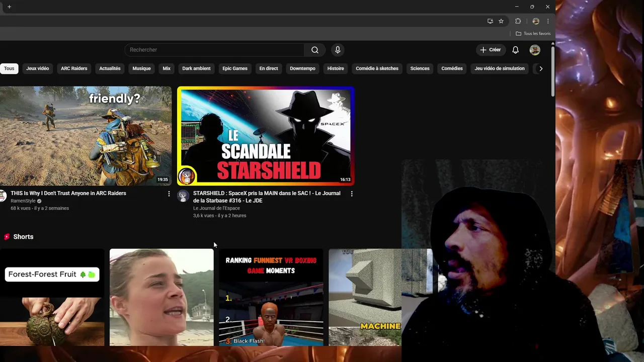Open Tous les favoris bookmarks folder
This screenshot has width=644, height=362.
[x=533, y=34]
